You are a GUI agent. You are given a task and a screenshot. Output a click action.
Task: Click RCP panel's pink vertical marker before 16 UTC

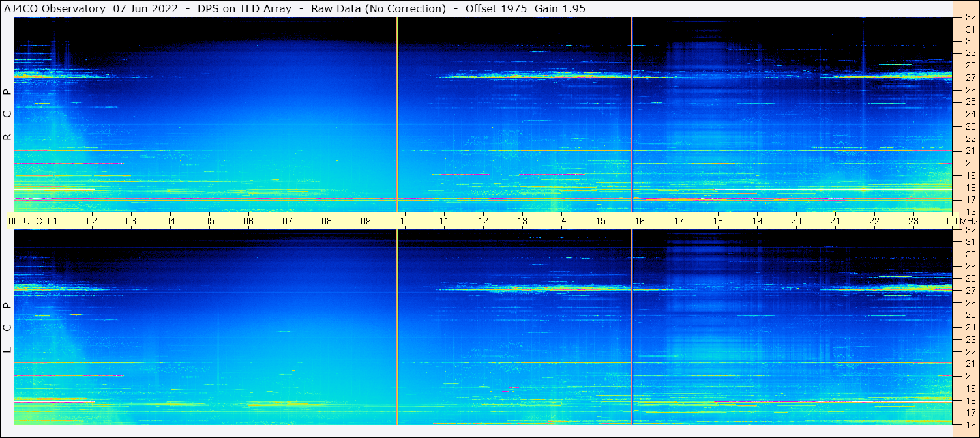pos(632,115)
